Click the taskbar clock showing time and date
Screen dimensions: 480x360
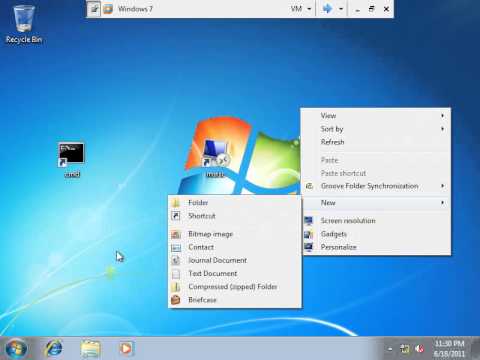449,348
